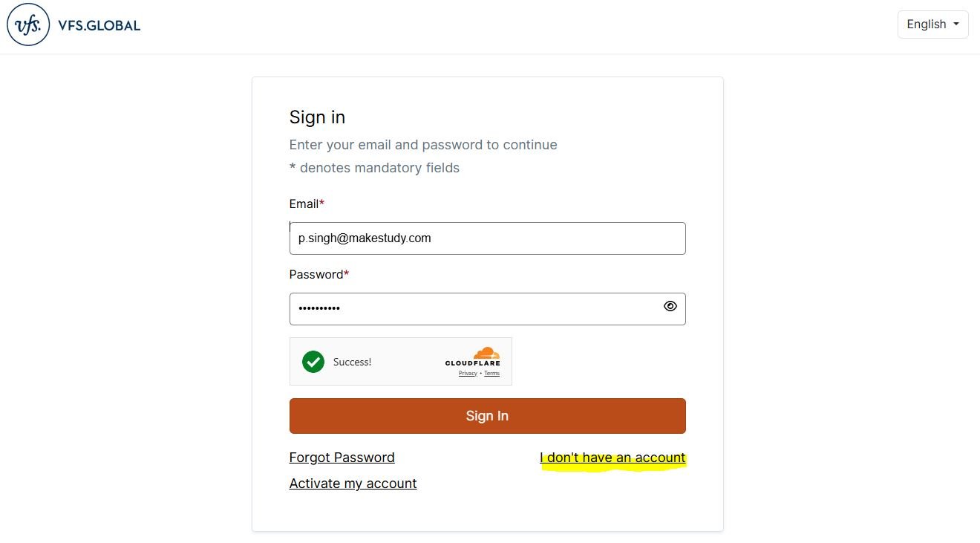This screenshot has width=980, height=543.
Task: Open Cloudflare's Terms link
Action: pos(491,373)
